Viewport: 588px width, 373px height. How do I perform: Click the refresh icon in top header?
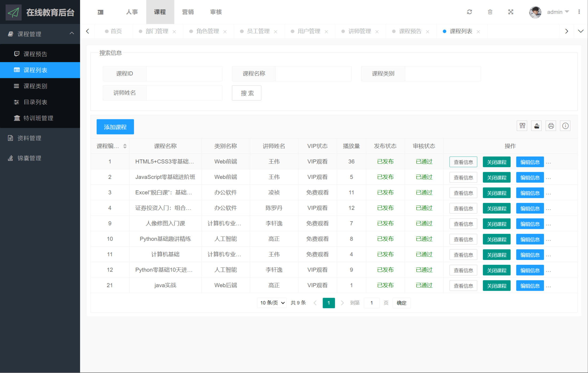pyautogui.click(x=469, y=12)
